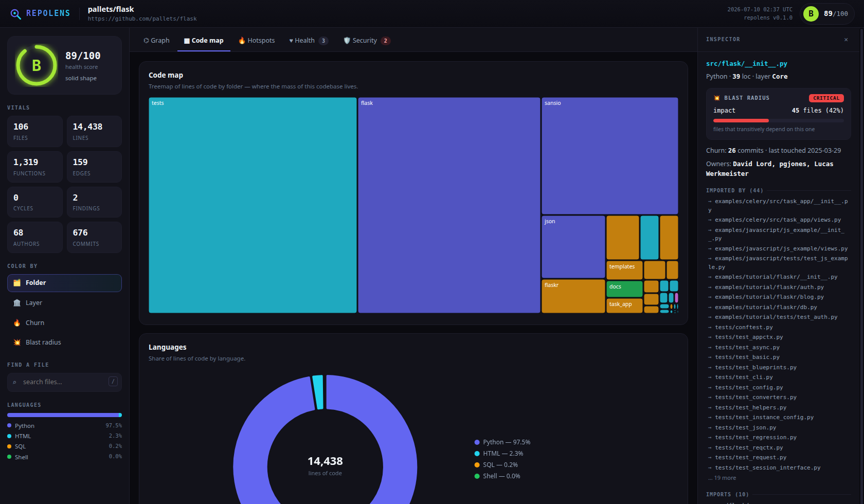Click the Folder option folder icon

[17, 283]
